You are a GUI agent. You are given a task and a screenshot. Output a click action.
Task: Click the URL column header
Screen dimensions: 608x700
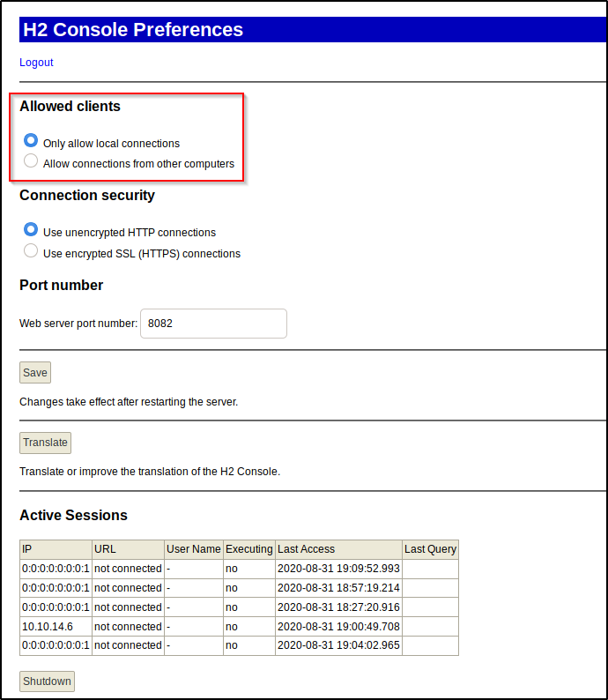coord(128,549)
